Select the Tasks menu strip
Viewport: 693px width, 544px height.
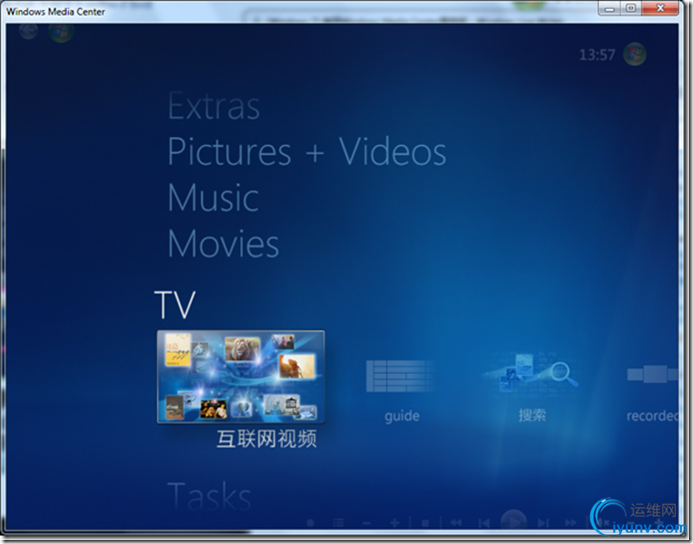tap(209, 496)
